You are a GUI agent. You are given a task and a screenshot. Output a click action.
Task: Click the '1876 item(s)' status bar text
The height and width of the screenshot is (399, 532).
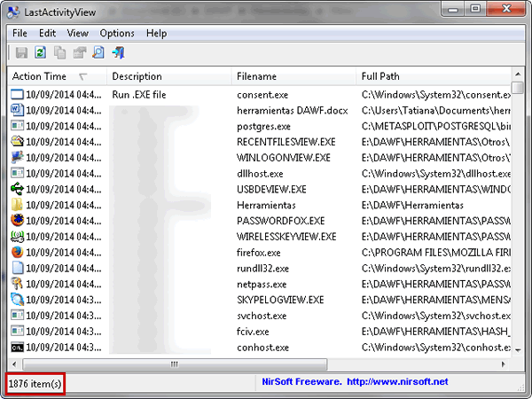pyautogui.click(x=35, y=384)
